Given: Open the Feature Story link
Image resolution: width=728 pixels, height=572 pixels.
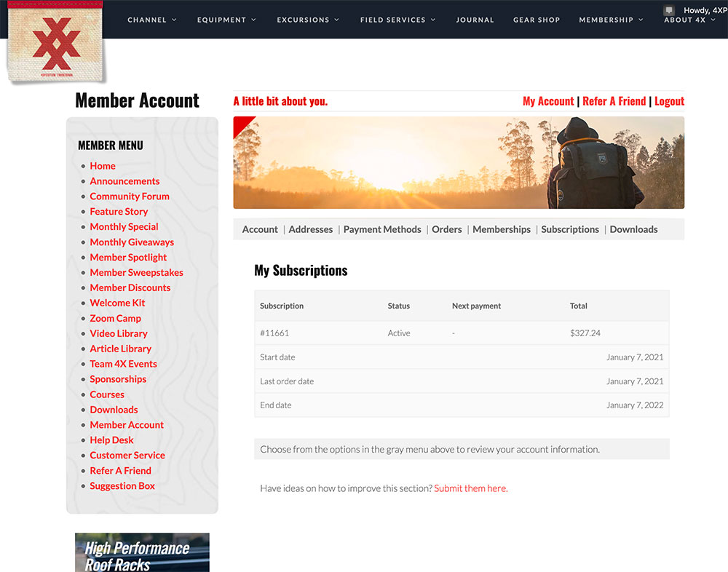Looking at the screenshot, I should (119, 212).
